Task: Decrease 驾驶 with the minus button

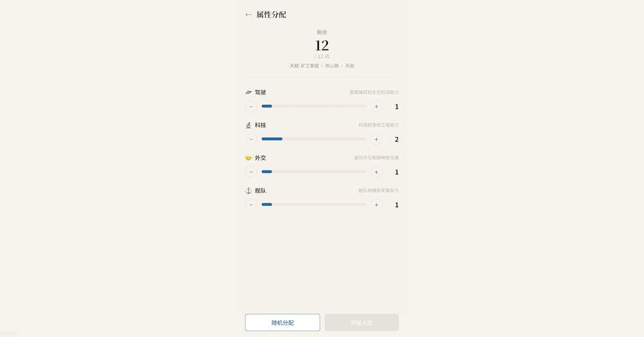Action: pos(251,107)
